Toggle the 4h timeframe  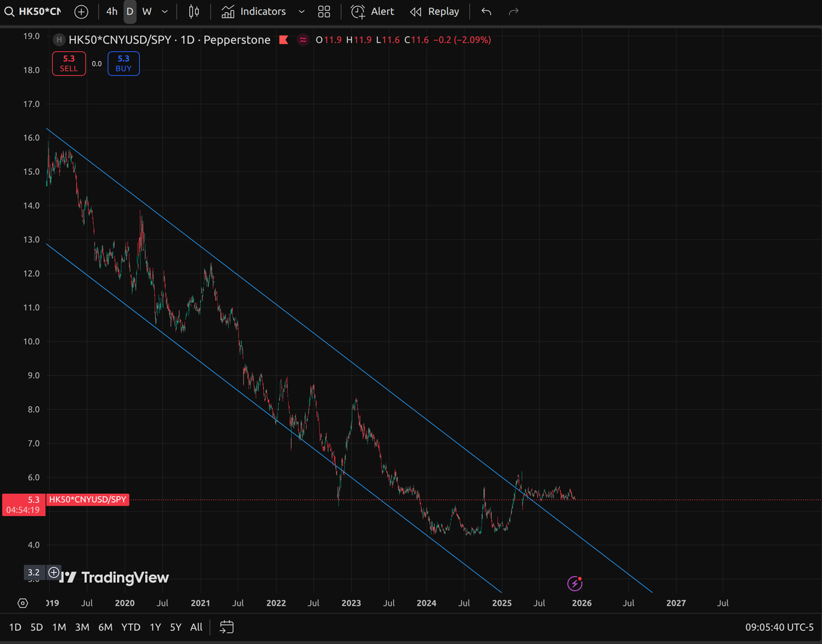click(112, 11)
